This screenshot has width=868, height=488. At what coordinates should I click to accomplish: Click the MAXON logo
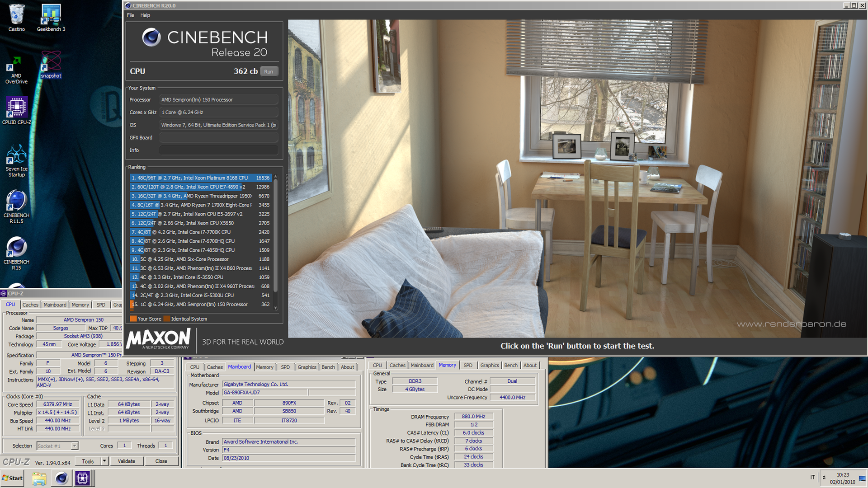pyautogui.click(x=159, y=339)
